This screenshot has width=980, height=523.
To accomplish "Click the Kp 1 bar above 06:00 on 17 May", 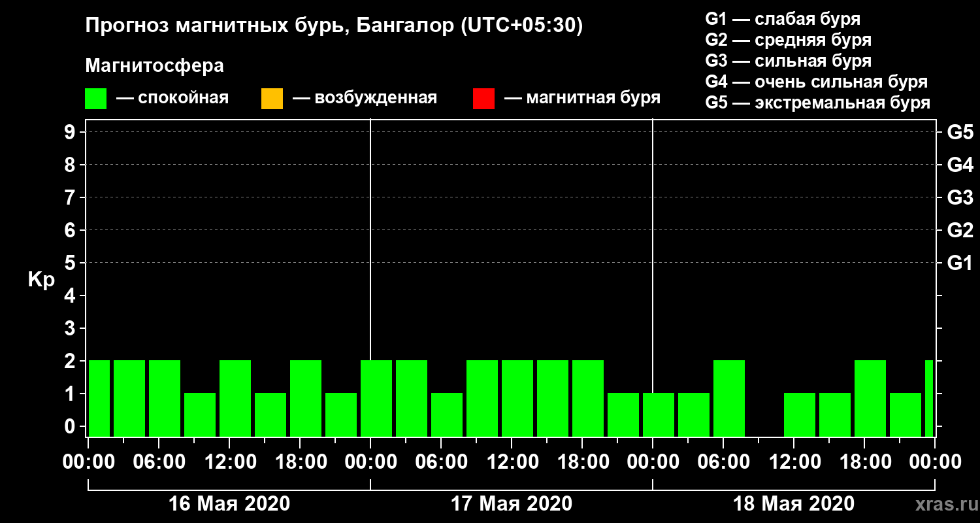I will tap(447, 414).
